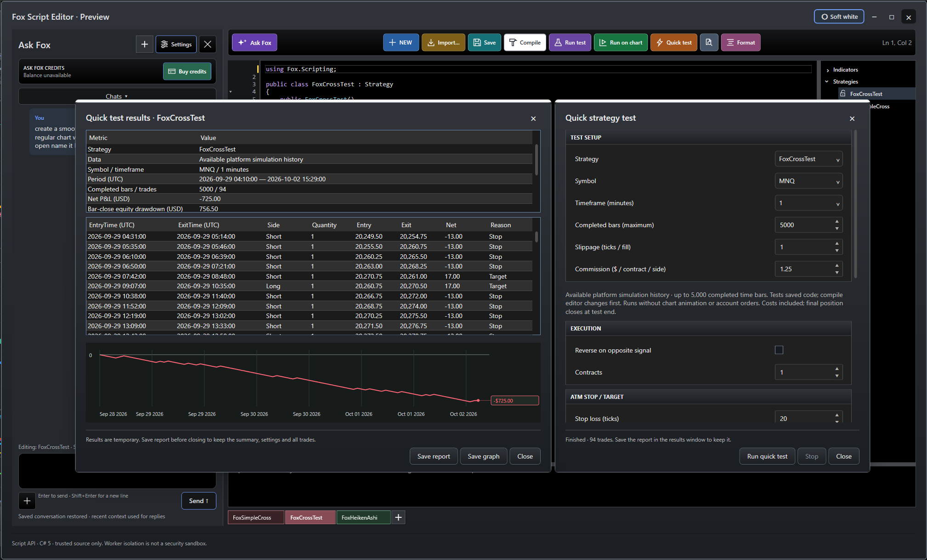Save the script via the toolbar Save button

pyautogui.click(x=485, y=43)
